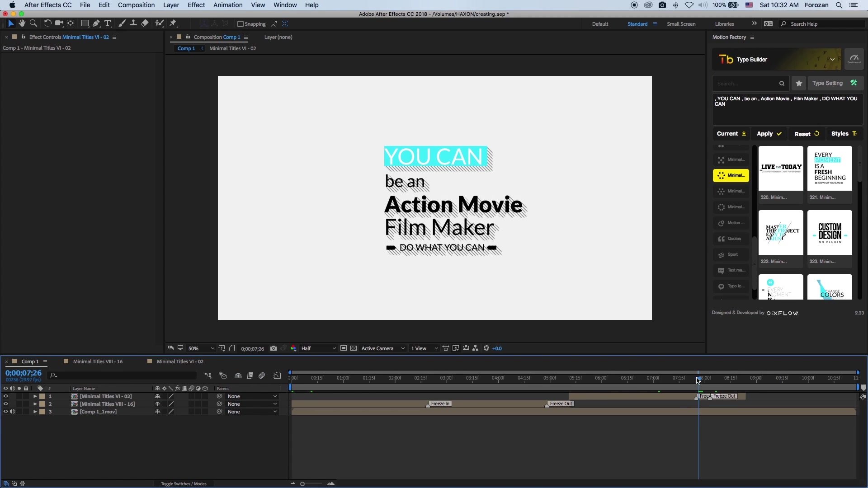This screenshot has width=868, height=488.
Task: Hide the [Minimal Titles VI - 02] layer
Action: tap(5, 396)
